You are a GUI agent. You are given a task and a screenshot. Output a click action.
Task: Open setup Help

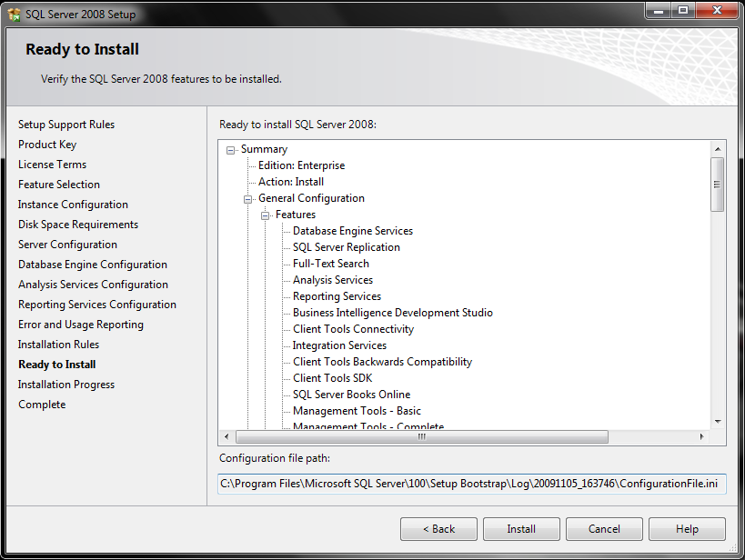[687, 529]
